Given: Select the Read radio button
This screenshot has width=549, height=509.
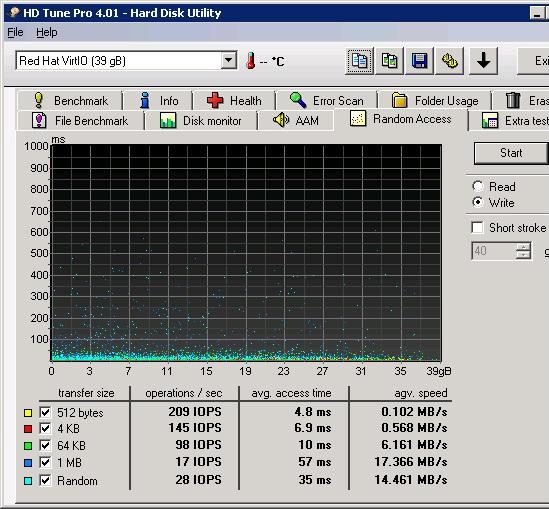Looking at the screenshot, I should pyautogui.click(x=478, y=186).
